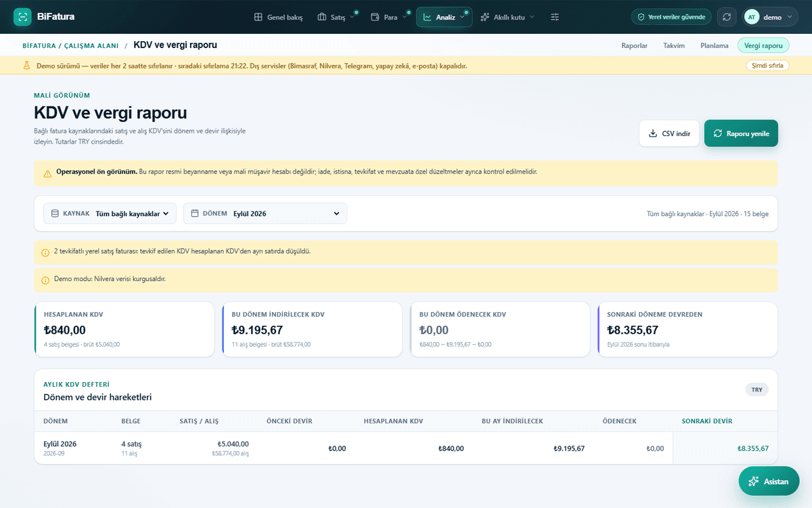This screenshot has width=812, height=508.
Task: Click the shield icon of local data badge
Action: (x=641, y=17)
